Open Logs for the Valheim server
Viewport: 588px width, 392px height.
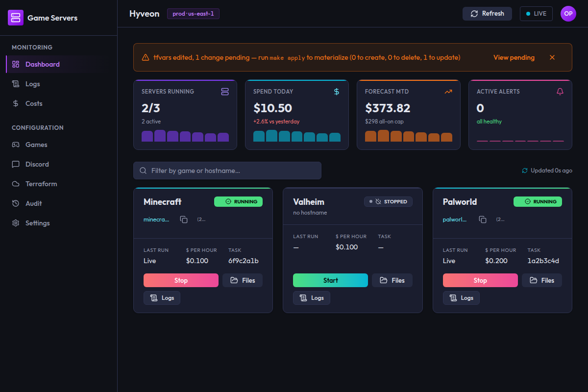(312, 298)
